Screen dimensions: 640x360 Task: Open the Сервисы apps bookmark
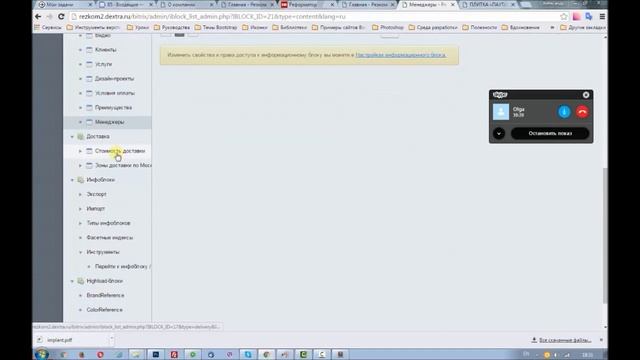48,27
